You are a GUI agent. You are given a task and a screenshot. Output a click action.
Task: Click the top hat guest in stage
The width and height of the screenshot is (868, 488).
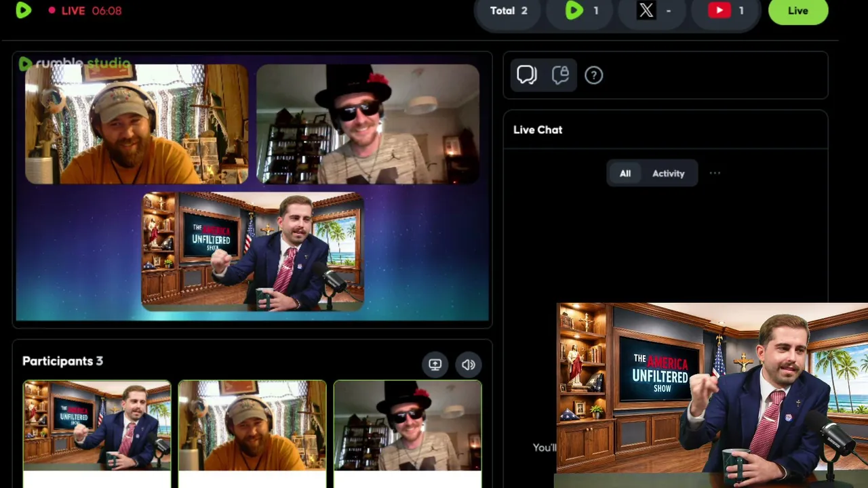pyautogui.click(x=368, y=124)
